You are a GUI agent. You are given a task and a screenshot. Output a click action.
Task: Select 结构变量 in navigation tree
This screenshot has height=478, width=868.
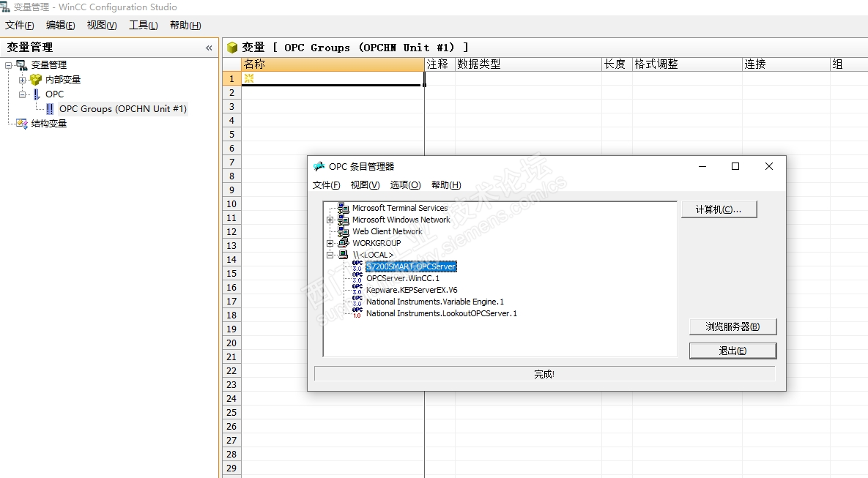(49, 124)
